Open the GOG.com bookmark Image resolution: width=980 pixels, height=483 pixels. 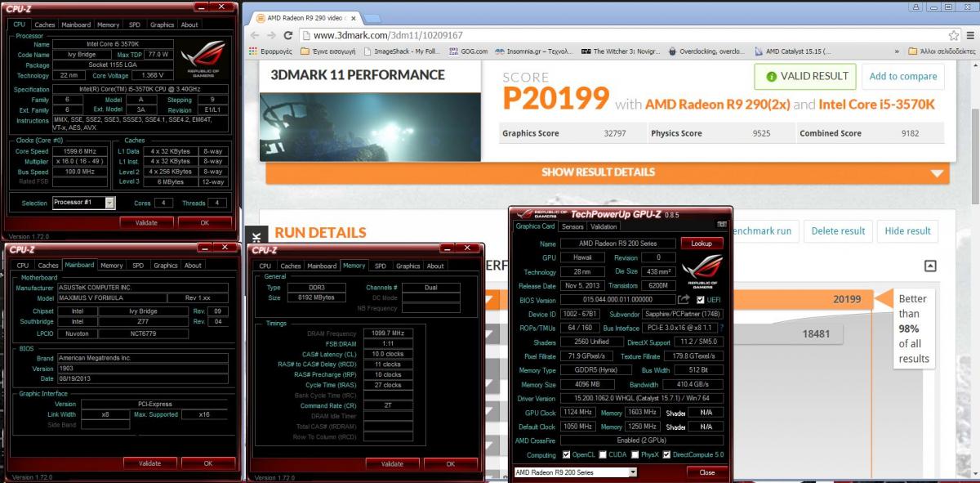click(x=469, y=51)
